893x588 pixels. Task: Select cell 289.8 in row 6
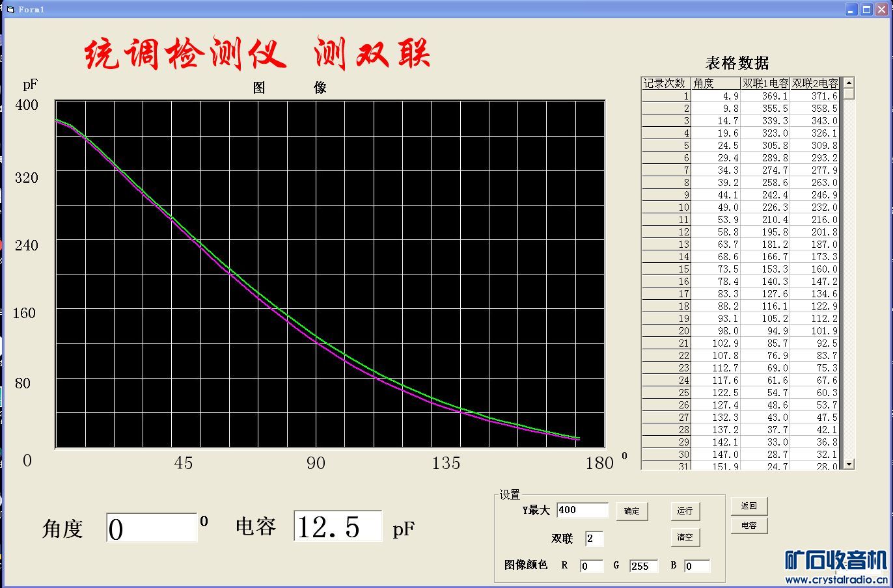click(x=765, y=158)
